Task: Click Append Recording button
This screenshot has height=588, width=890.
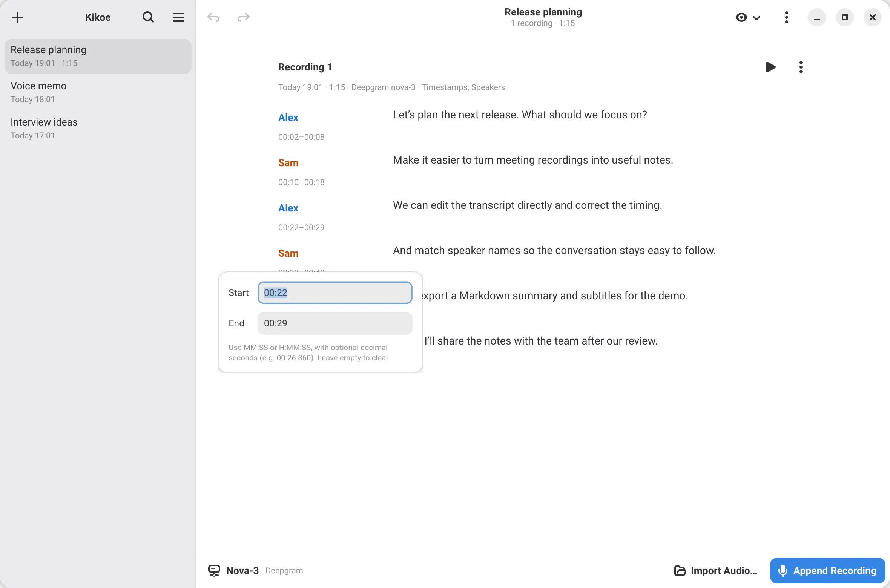Action: [x=827, y=571]
